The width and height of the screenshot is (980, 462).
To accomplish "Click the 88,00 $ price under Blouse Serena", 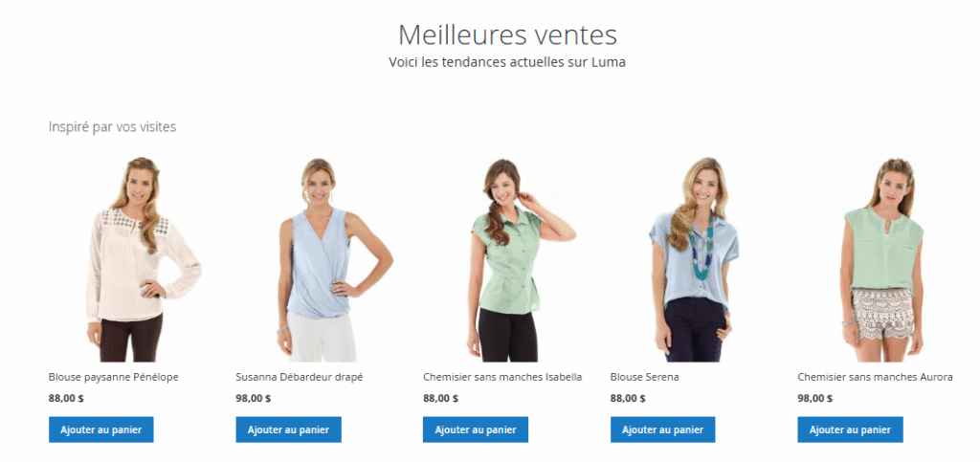I will pyautogui.click(x=628, y=398).
